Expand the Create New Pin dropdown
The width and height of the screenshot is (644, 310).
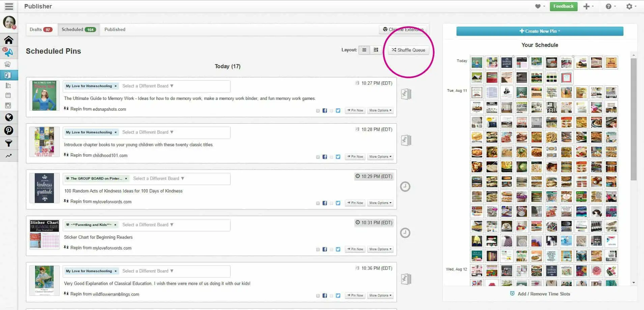coord(540,31)
